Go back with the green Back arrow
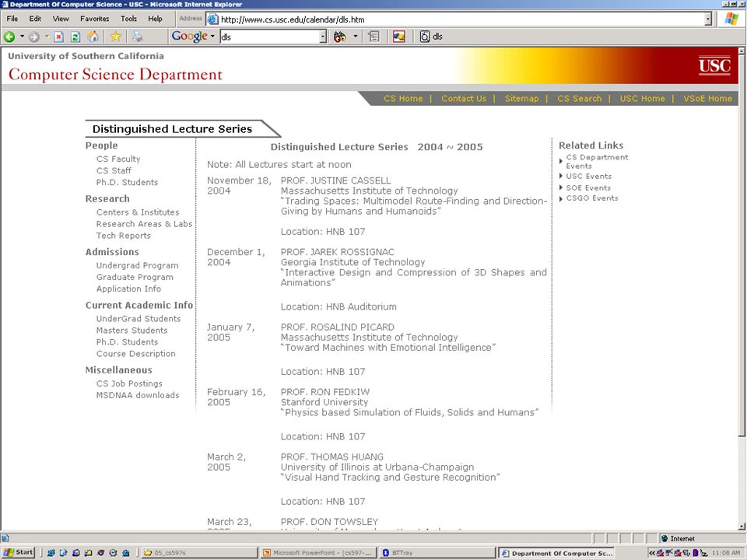This screenshot has height=560, width=747. (x=9, y=37)
